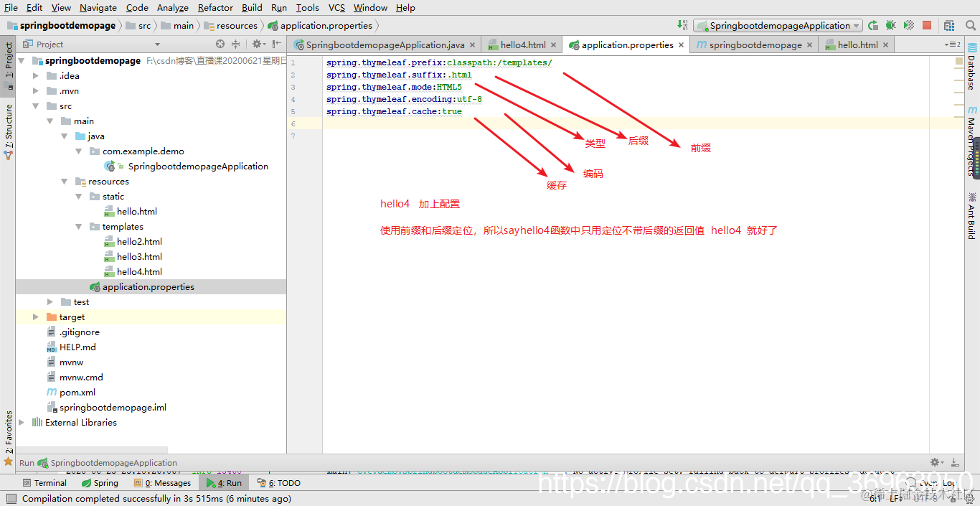Expand the target folder
The width and height of the screenshot is (980, 506).
click(36, 317)
